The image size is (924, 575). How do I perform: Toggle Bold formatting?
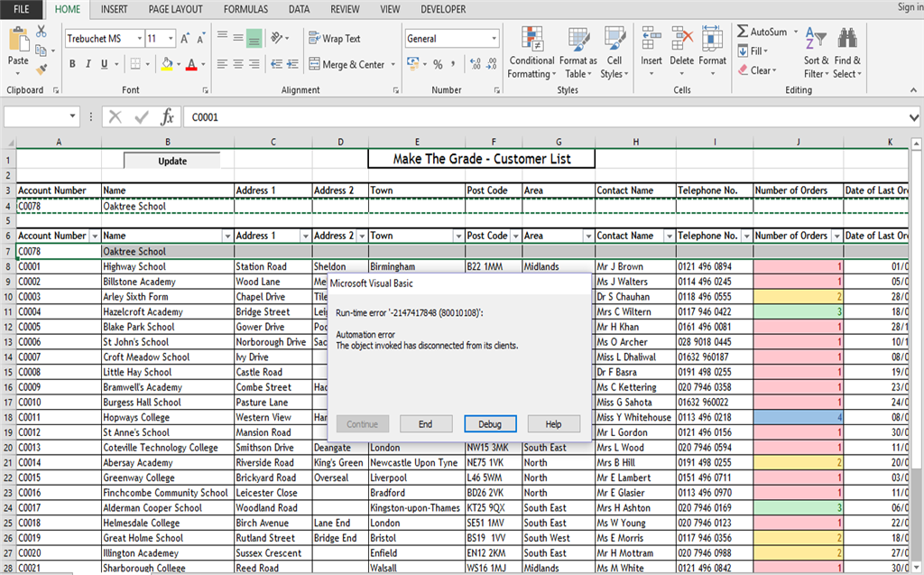(x=72, y=64)
